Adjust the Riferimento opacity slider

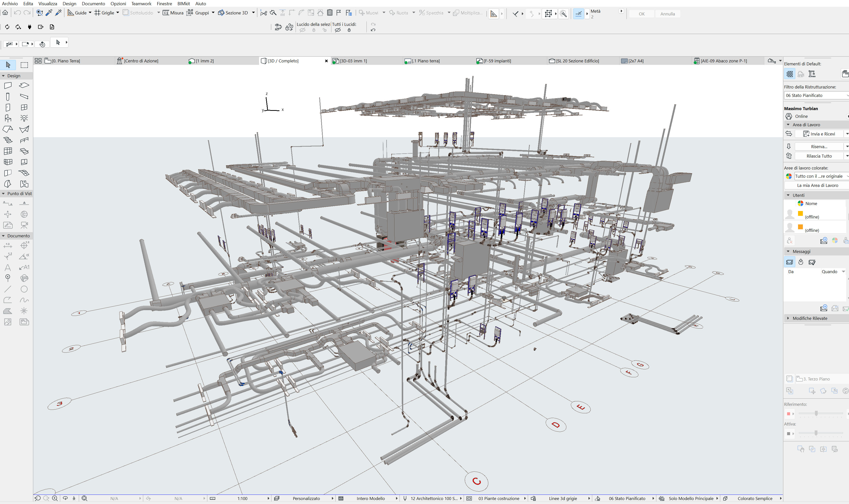pyautogui.click(x=816, y=413)
